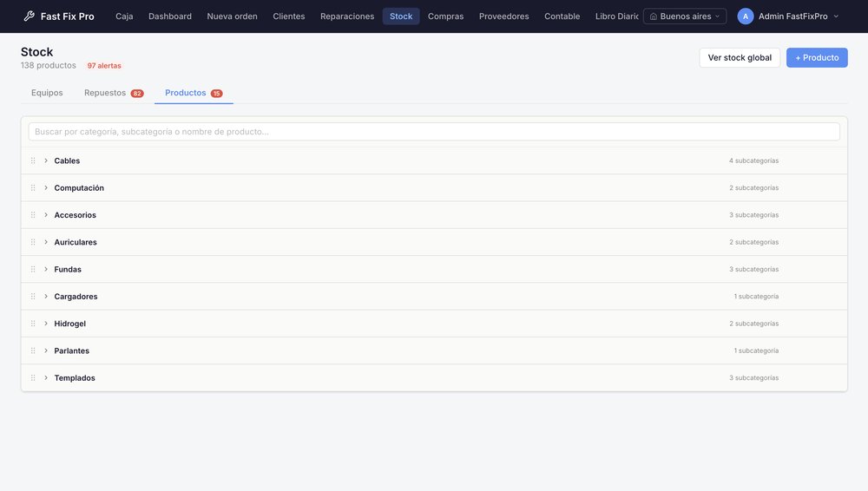This screenshot has width=868, height=491.
Task: Expand the Accesorios category chevron
Action: [46, 215]
